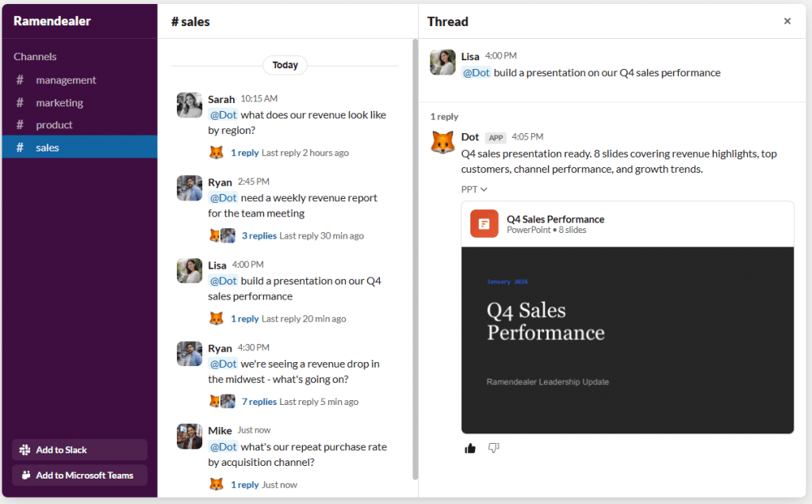This screenshot has height=504, width=812.
Task: Click the hash icon beside marketing
Action: tap(20, 102)
